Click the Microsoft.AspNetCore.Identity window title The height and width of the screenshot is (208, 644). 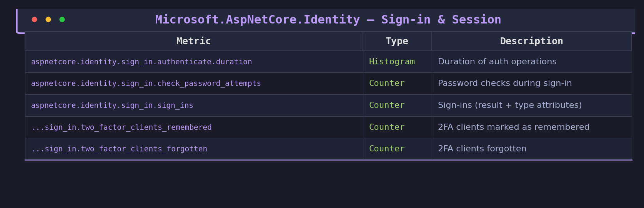[328, 20]
